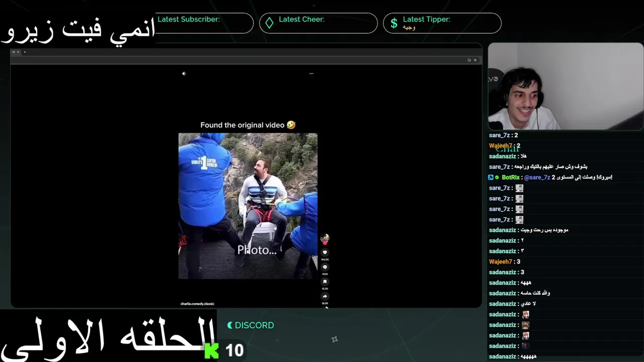Click the Latest Cheer panel

pos(318,23)
